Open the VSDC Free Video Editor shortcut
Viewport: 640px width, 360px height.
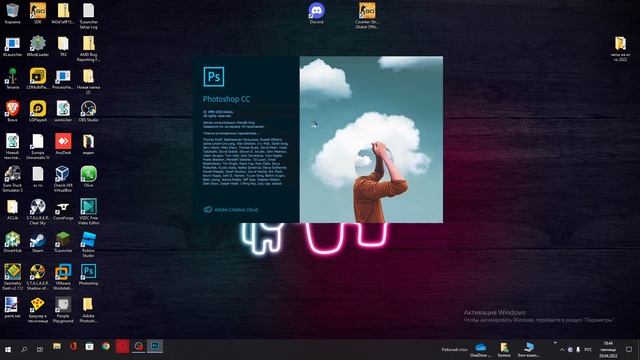tap(89, 211)
